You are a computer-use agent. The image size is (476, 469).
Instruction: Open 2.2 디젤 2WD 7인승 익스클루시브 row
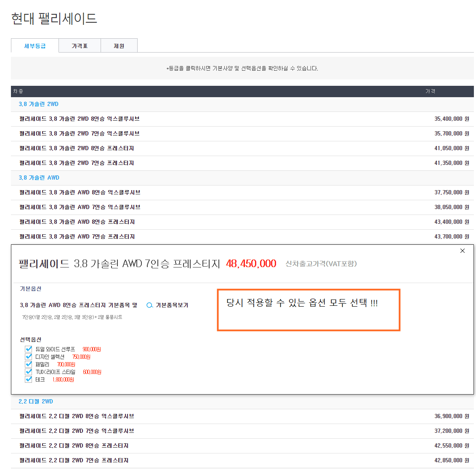(242, 431)
